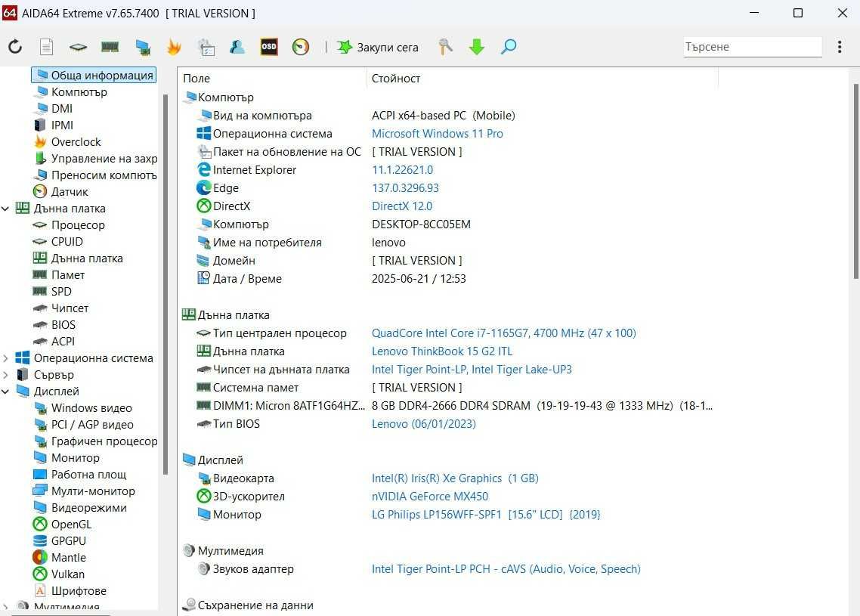860x616 pixels.
Task: Click the main panel vertical scrollbar
Action: click(x=855, y=181)
